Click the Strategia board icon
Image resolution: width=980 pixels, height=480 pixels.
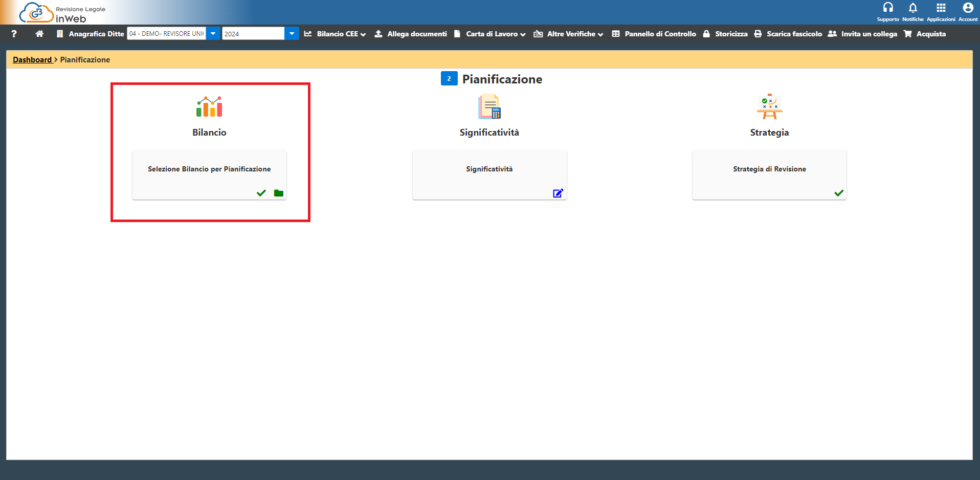click(x=769, y=106)
